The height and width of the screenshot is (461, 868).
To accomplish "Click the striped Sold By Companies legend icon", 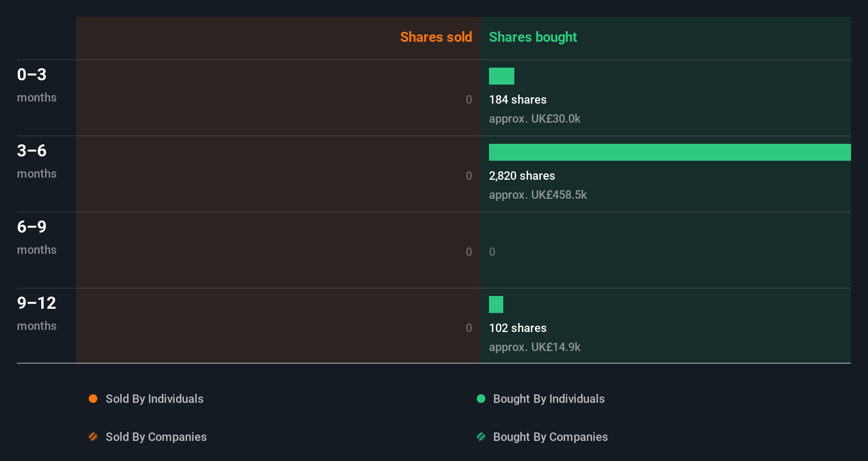I will (93, 437).
